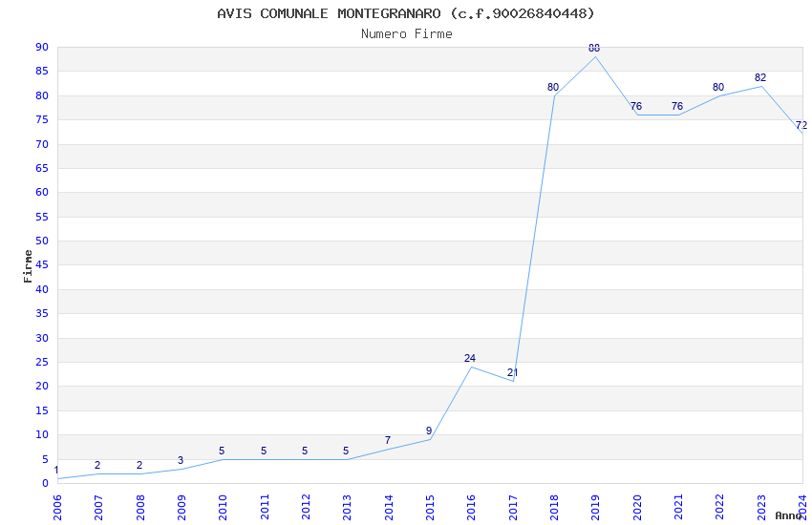Click the x-axis label Anno

pos(788,515)
